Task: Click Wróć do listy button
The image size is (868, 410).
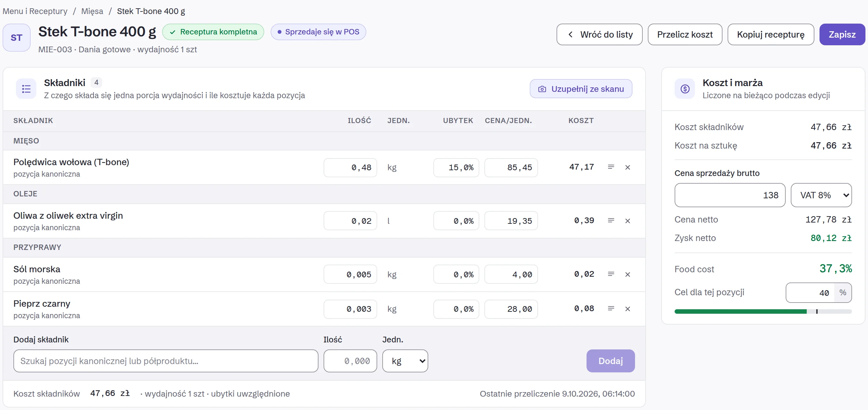Action: click(x=599, y=34)
